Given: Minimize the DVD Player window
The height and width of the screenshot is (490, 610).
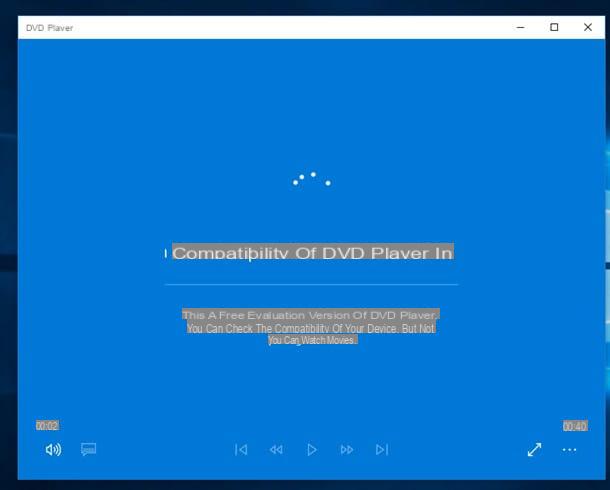Looking at the screenshot, I should coord(520,27).
